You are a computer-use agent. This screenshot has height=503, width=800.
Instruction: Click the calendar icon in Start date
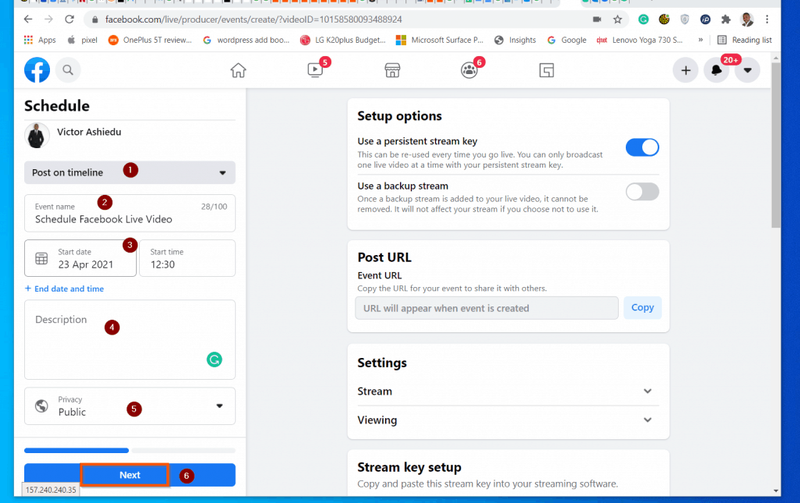42,259
